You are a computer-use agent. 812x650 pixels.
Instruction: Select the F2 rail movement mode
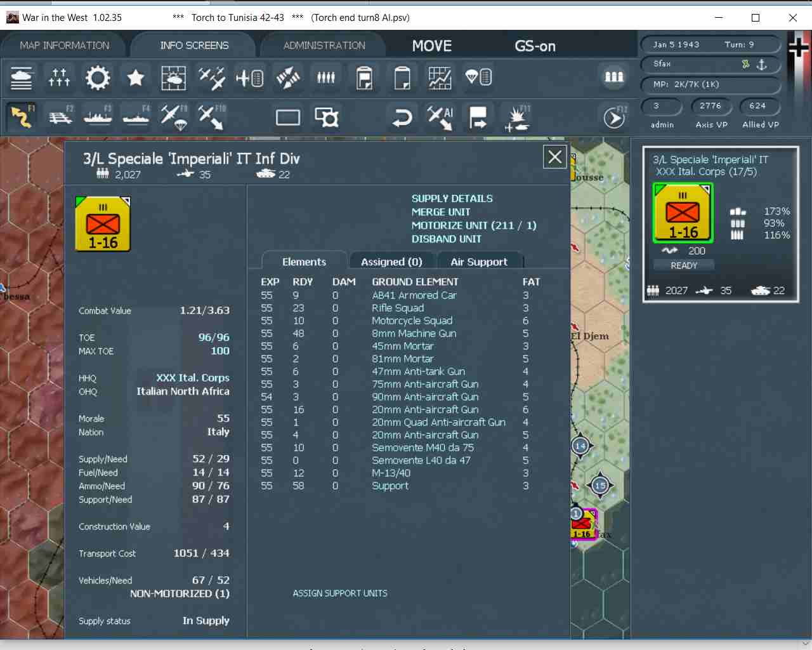(60, 117)
